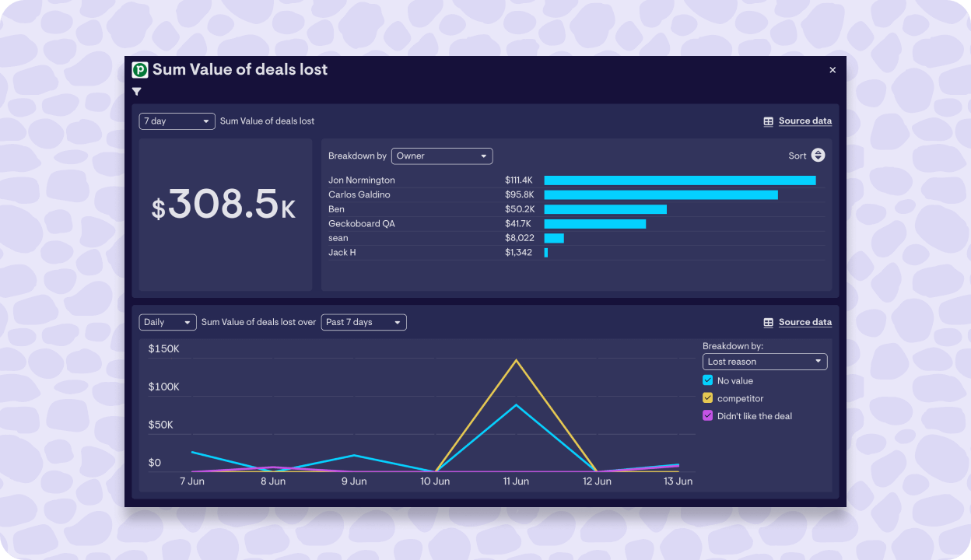
Task: Click the $100K axis label
Action: tap(164, 387)
